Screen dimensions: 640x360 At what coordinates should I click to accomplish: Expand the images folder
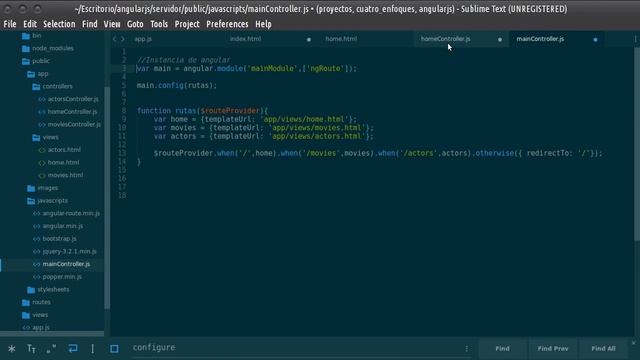[42, 188]
